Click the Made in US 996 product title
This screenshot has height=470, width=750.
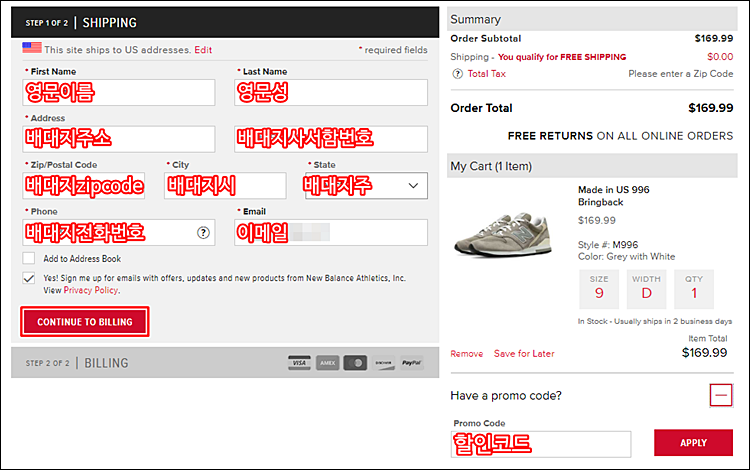pyautogui.click(x=614, y=196)
